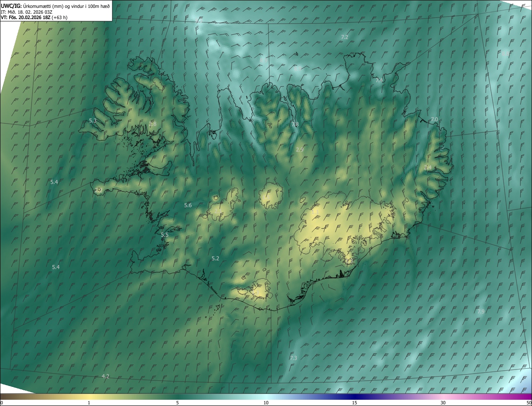Viewport: 532px width, 406px height.
Task: Click the colorbar tick label 0
Action: (x=2, y=403)
